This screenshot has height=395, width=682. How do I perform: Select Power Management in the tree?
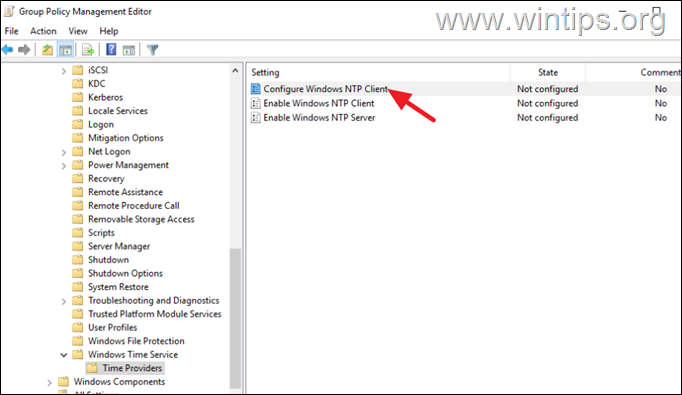(x=128, y=165)
